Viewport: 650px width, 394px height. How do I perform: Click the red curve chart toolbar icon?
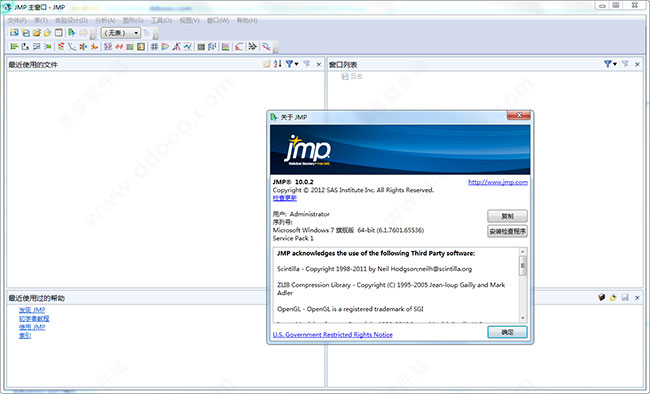(x=239, y=47)
